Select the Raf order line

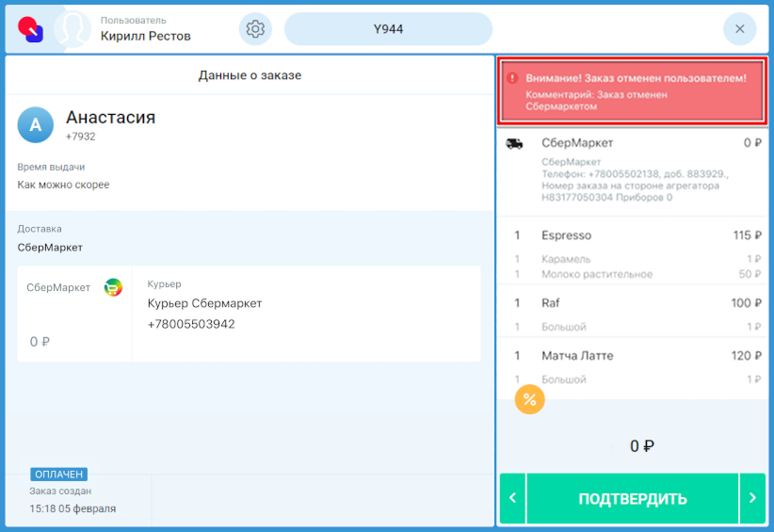(633, 303)
